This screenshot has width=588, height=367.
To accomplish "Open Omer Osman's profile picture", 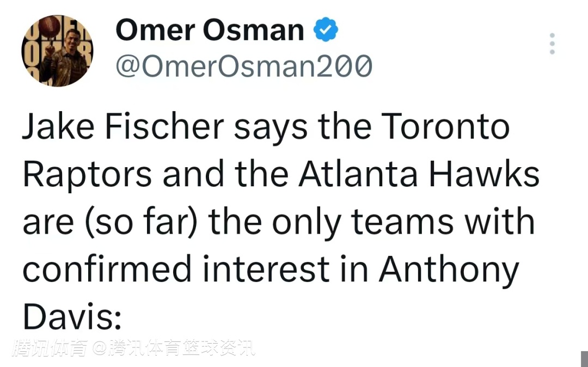I will pos(57,51).
